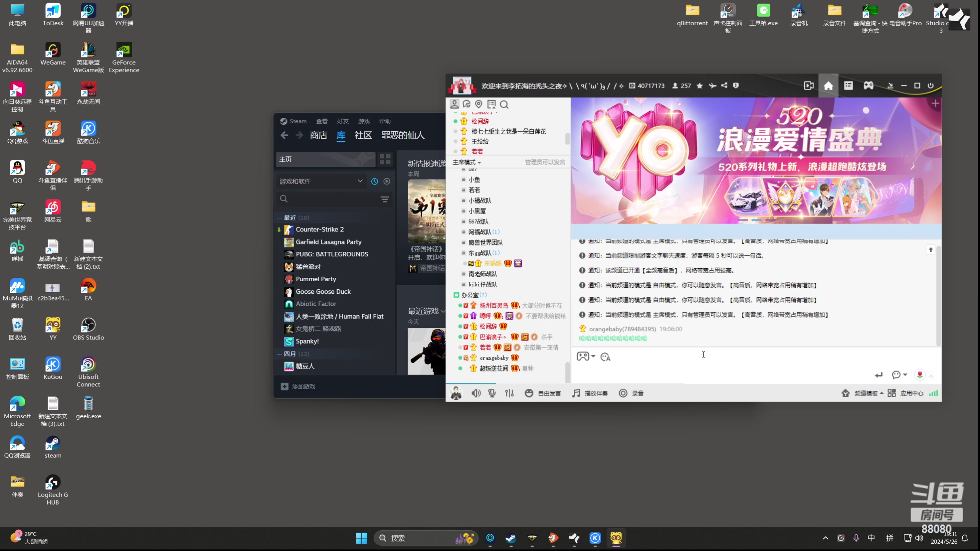Open the channel list icon in YY title bar
The height and width of the screenshot is (551, 980).
point(848,85)
